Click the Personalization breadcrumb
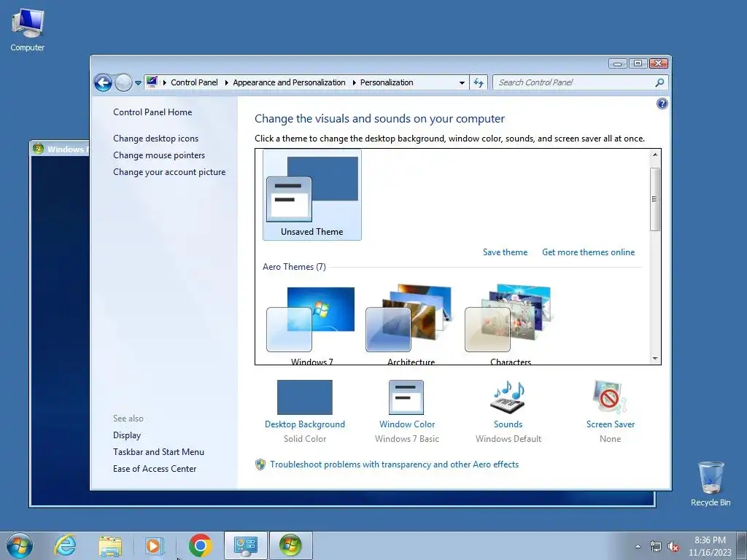This screenshot has height=560, width=747. 387,82
